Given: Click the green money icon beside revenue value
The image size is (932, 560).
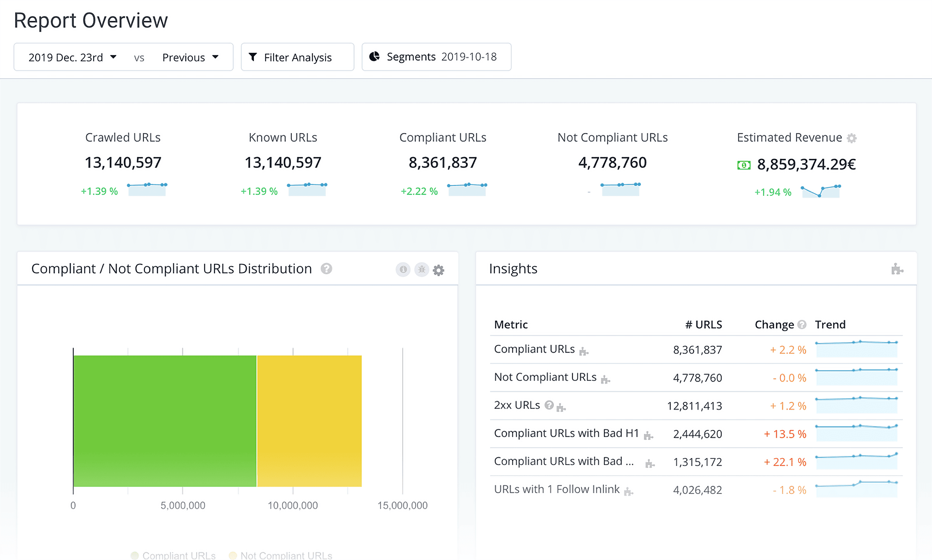Looking at the screenshot, I should (744, 165).
